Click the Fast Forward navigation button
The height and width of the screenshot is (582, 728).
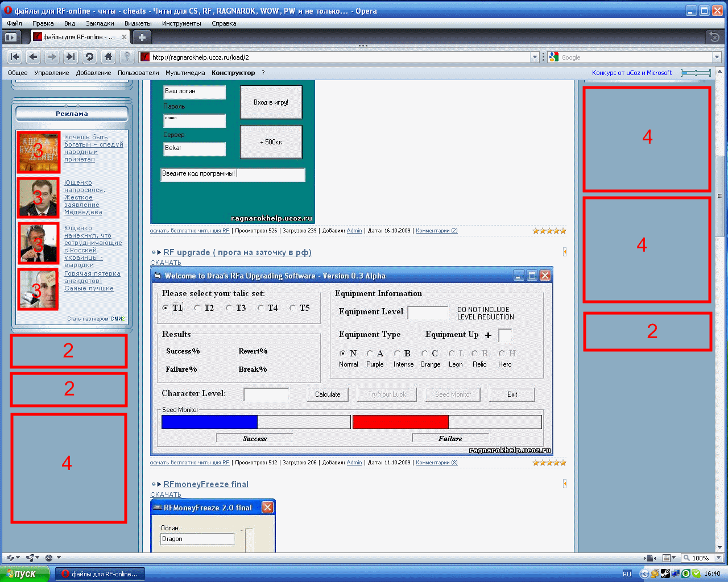point(71,57)
